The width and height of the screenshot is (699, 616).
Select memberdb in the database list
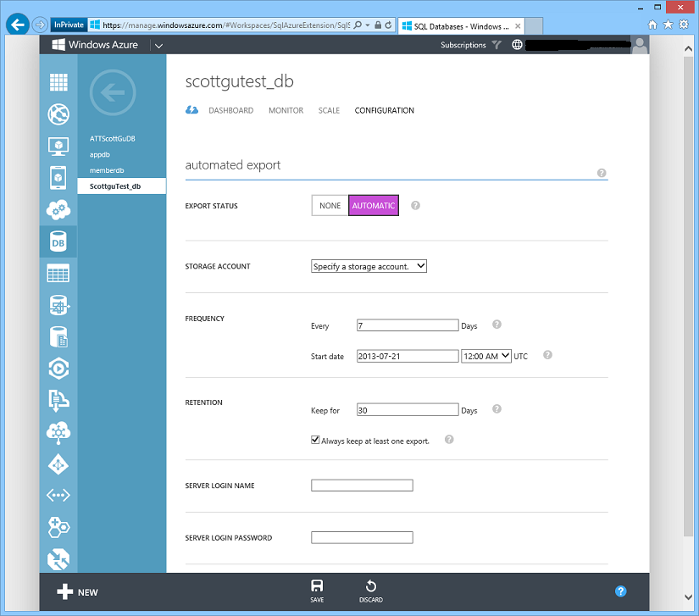tap(106, 170)
